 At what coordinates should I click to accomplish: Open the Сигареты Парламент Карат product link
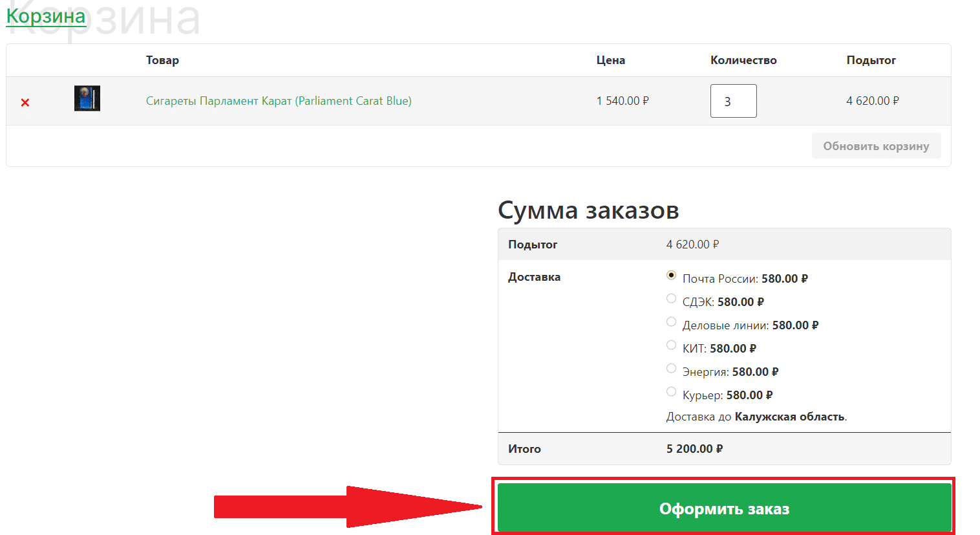(x=279, y=101)
